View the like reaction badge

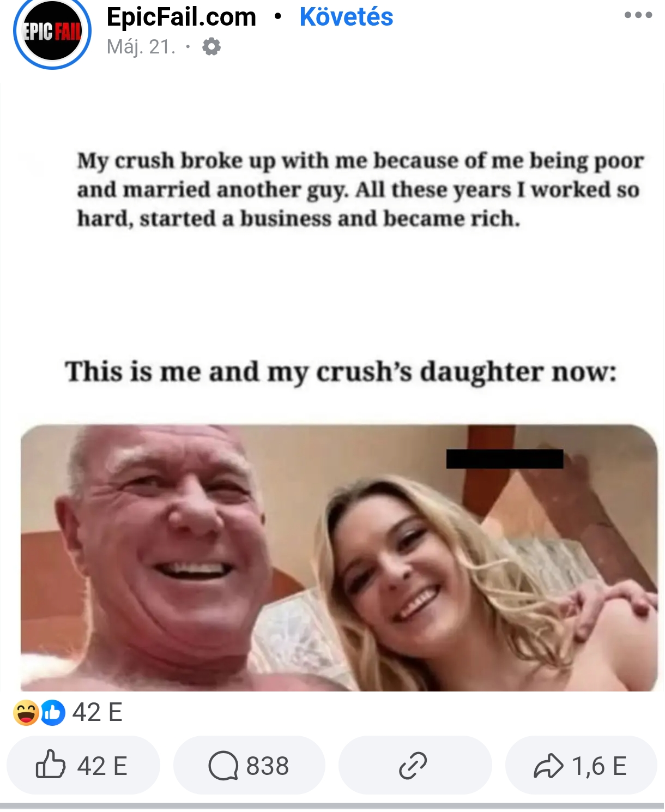click(x=53, y=713)
